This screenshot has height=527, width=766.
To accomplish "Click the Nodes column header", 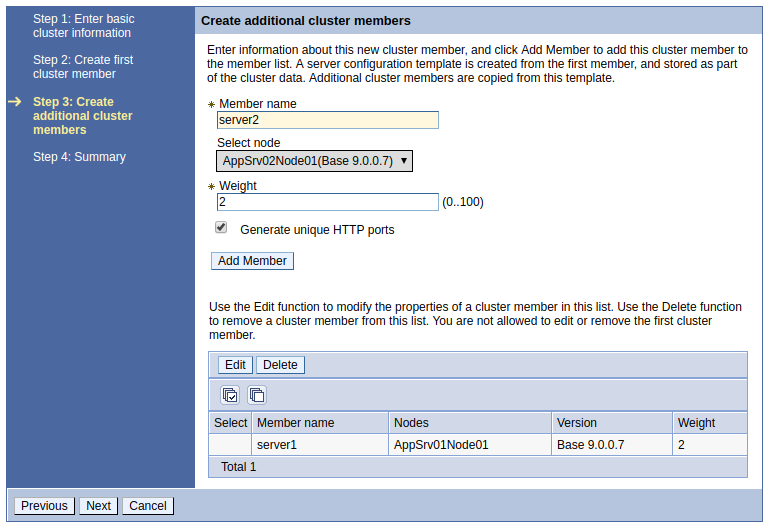I will point(470,423).
